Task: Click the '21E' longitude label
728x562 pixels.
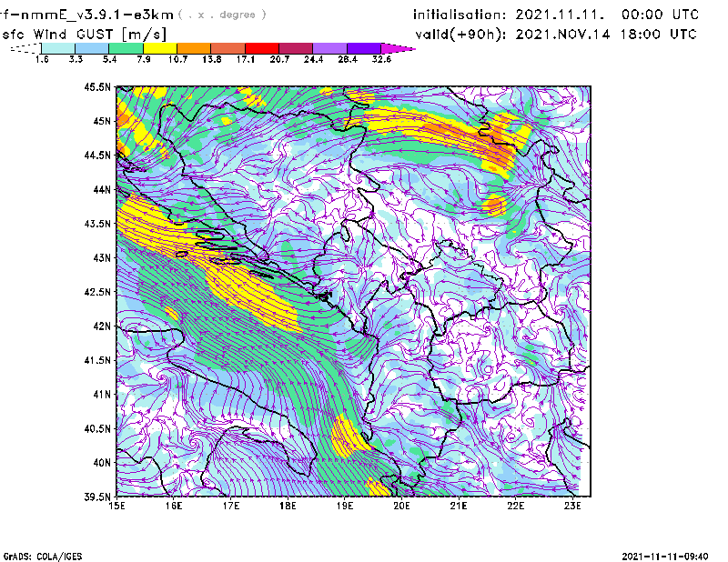Action: (x=459, y=506)
